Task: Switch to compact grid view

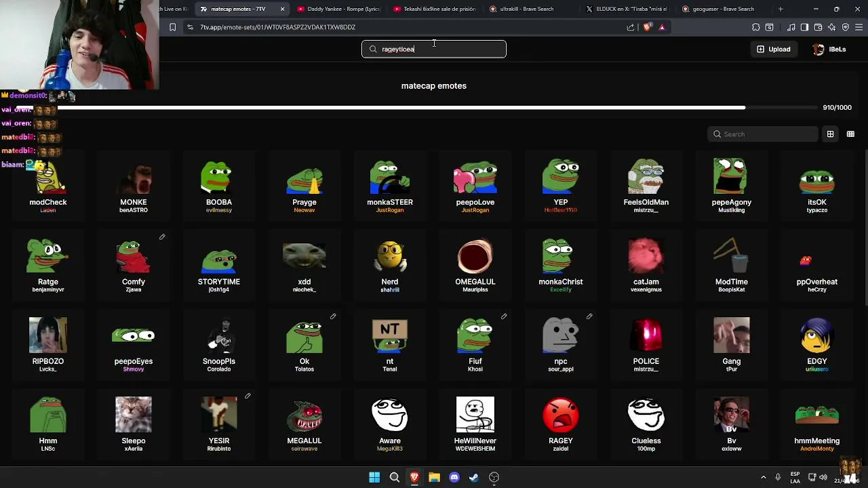Action: [x=850, y=134]
